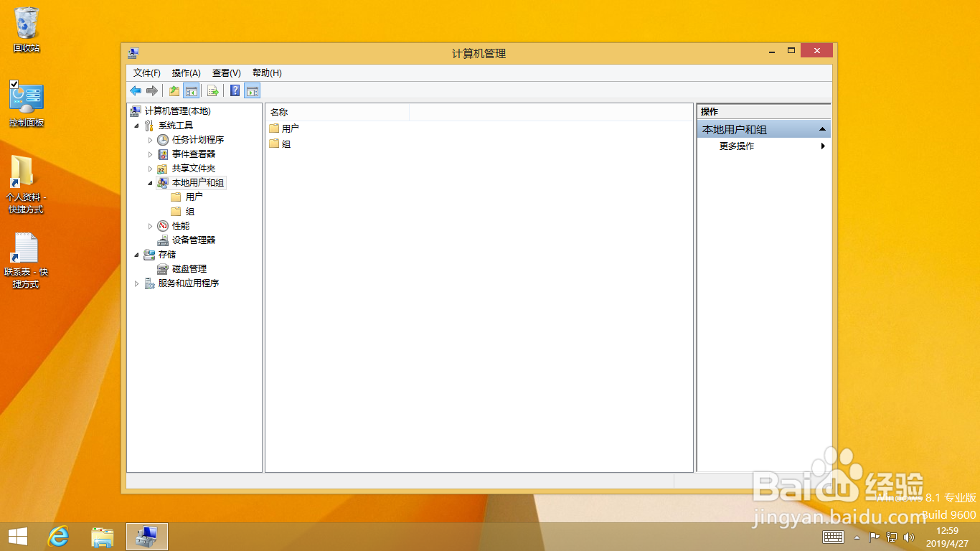980x551 pixels.
Task: Uncheck the checkbox on the 控制面板 desktop icon
Action: coord(14,85)
